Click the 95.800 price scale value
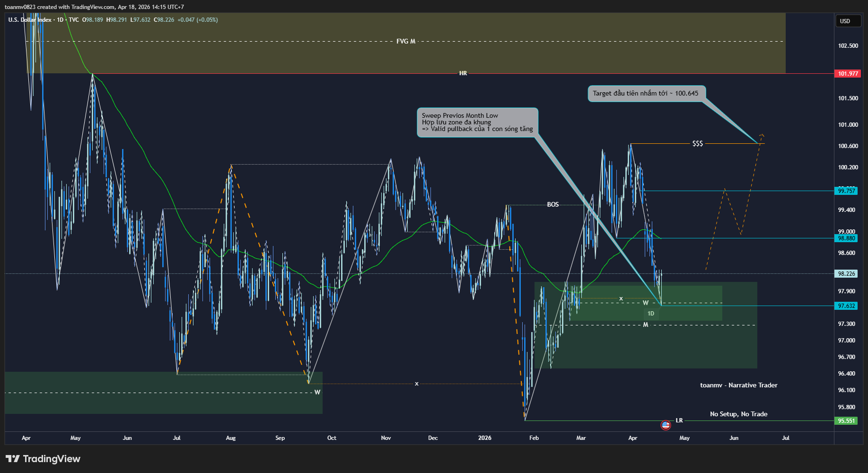Image resolution: width=868 pixels, height=473 pixels. click(x=847, y=407)
